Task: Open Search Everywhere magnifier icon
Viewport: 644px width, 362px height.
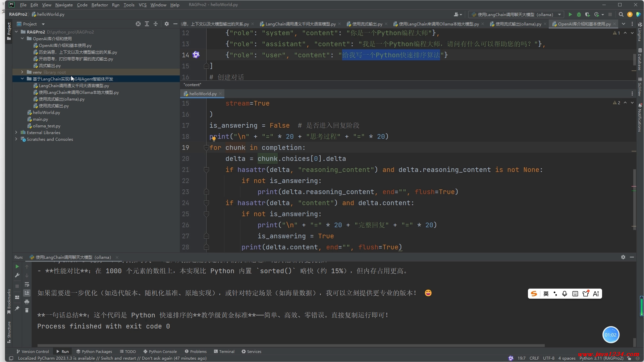Action: point(621,14)
